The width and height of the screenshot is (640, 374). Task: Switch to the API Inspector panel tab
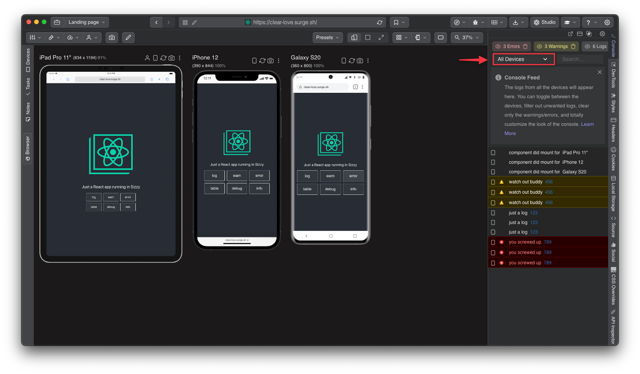[x=613, y=327]
